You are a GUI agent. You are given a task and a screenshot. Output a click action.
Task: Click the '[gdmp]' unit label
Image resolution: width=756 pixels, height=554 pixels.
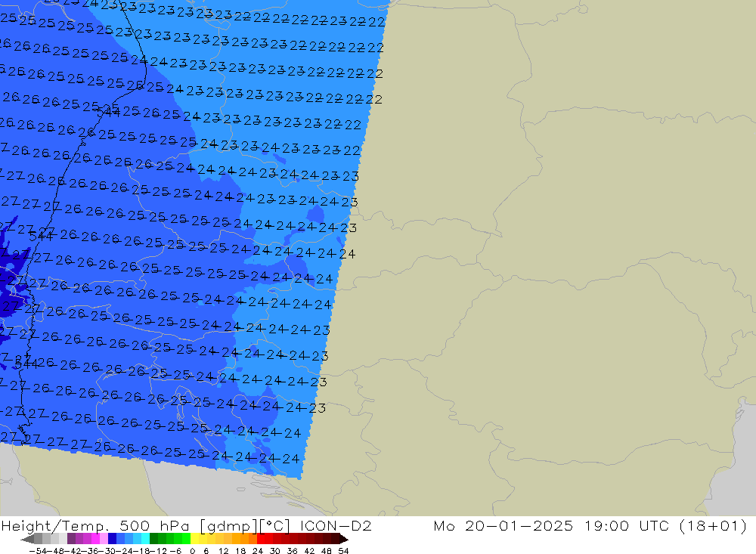(228, 526)
